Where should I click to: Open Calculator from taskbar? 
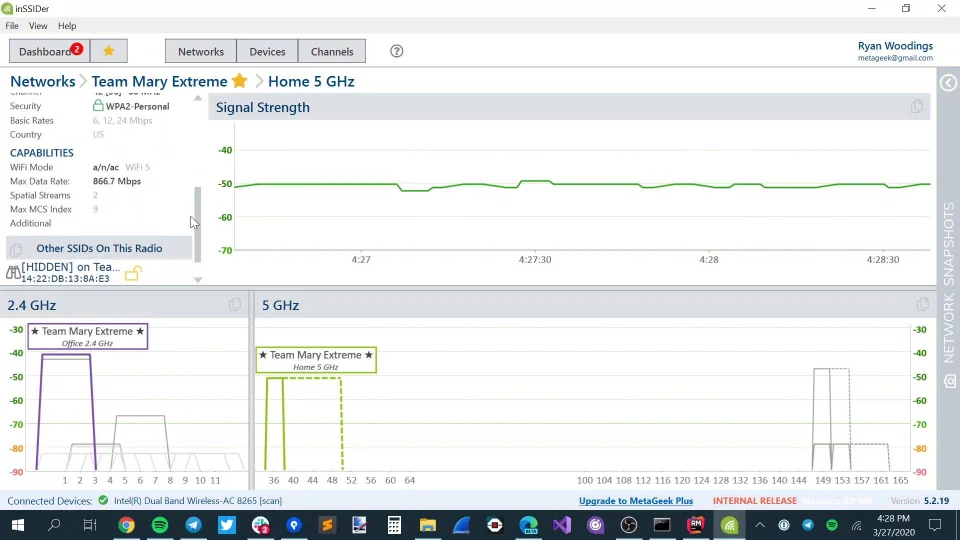pos(394,525)
